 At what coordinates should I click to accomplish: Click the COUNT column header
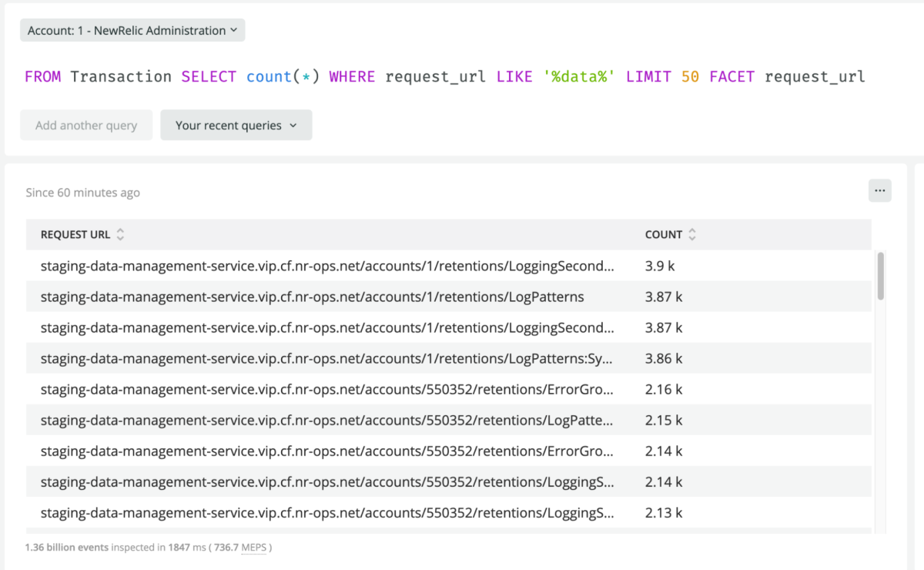[663, 235]
